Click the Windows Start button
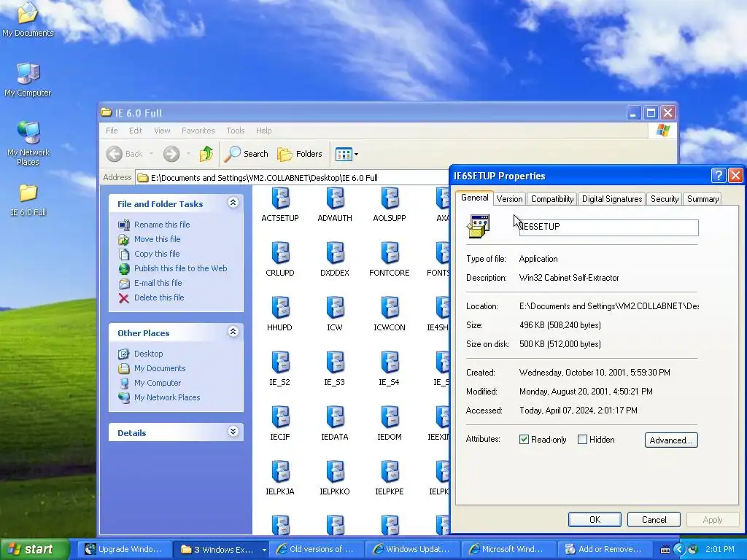Screen dimensions: 747x560 coord(35,549)
